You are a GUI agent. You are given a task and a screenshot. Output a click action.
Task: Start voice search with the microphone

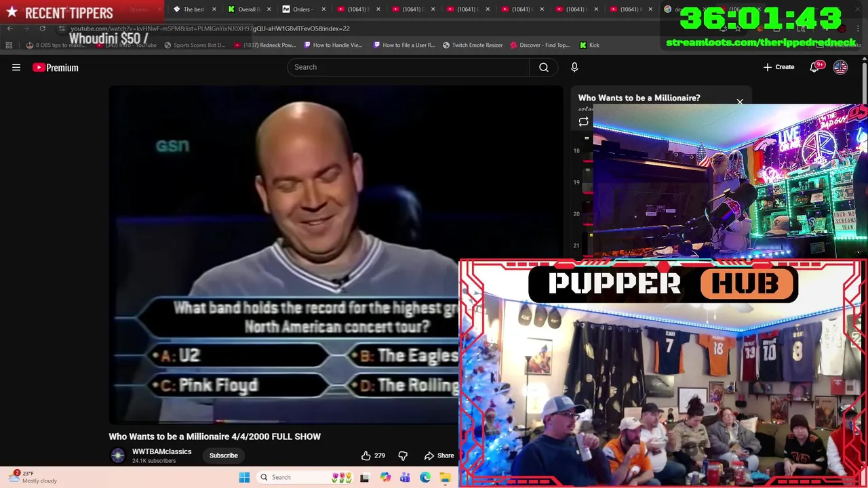pos(574,67)
